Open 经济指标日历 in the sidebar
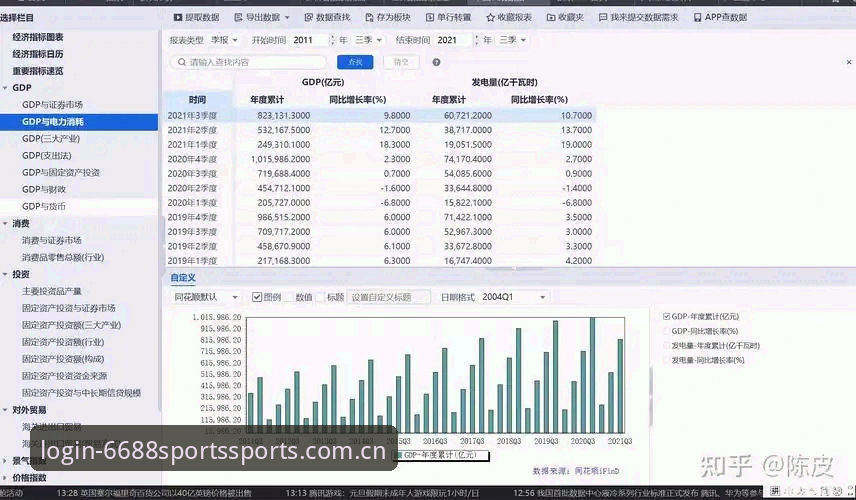856x500 pixels. pos(38,53)
